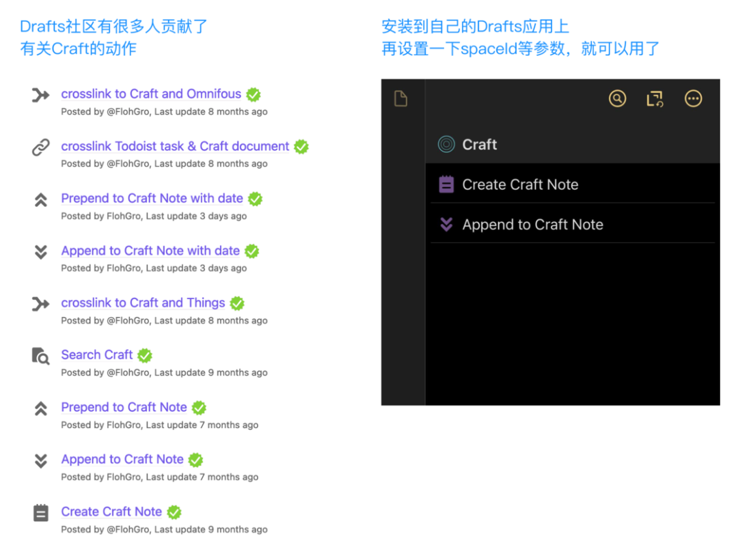Open the 'Search Craft' action link
738x560 pixels.
(x=97, y=355)
